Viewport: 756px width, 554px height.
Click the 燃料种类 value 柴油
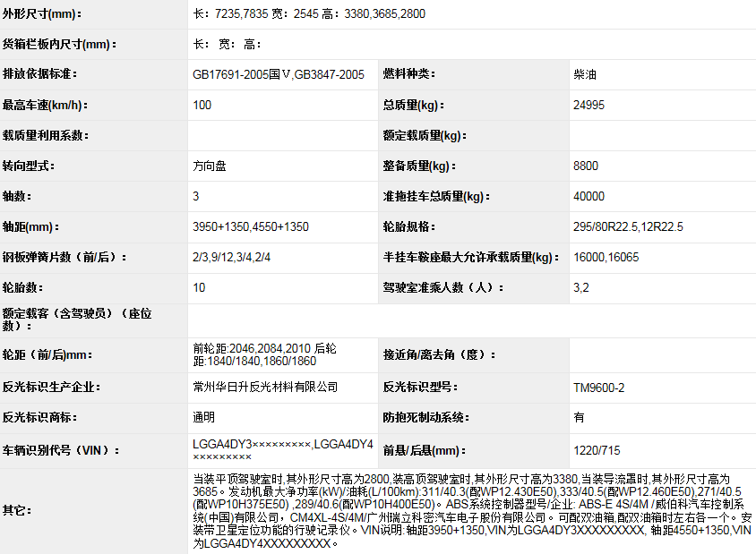585,74
